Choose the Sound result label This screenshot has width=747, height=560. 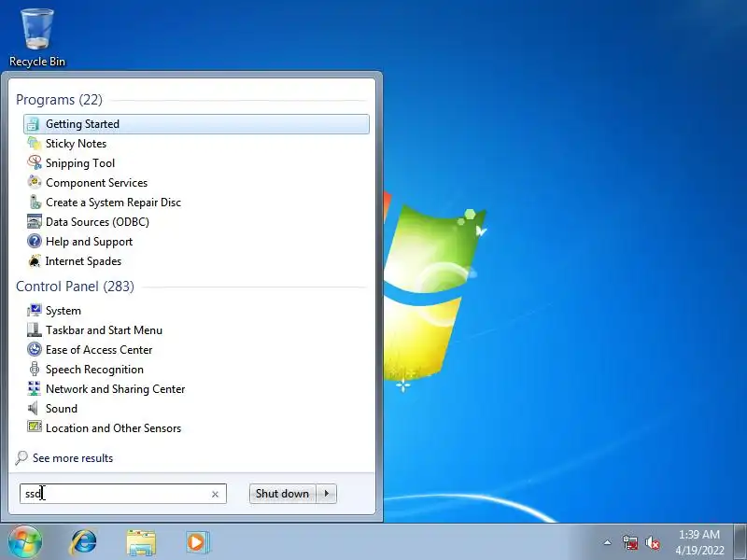tap(62, 408)
